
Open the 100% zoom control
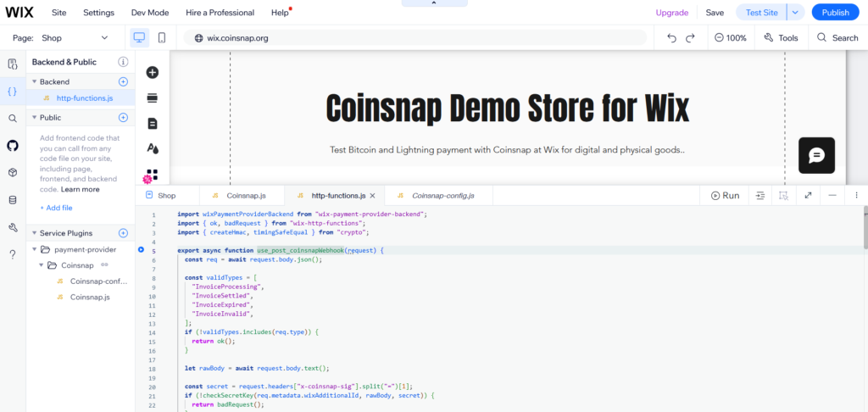click(730, 38)
